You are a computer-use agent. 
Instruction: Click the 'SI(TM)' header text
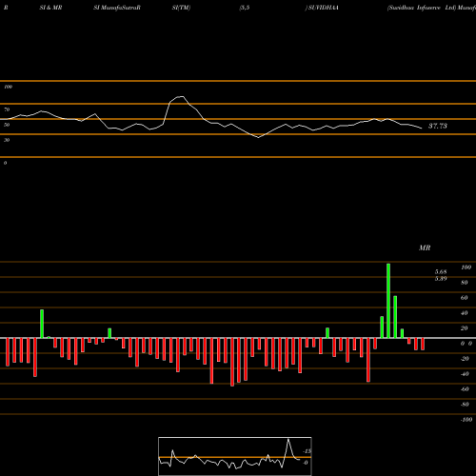pos(181,8)
